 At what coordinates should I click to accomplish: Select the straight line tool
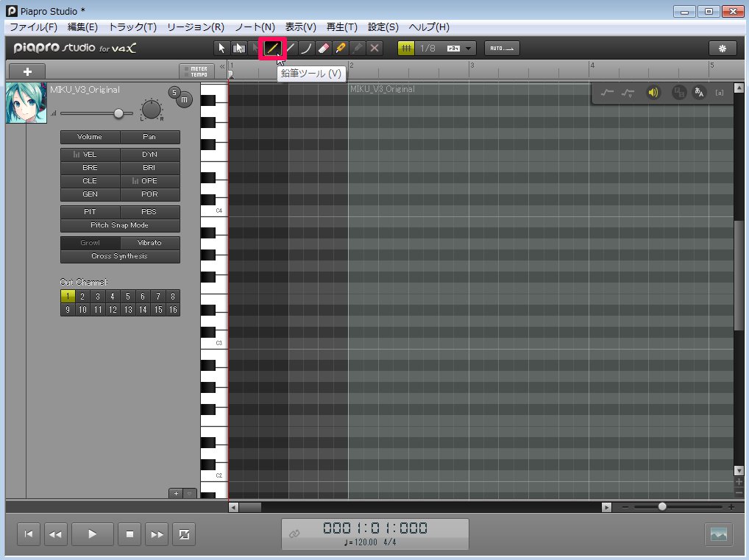point(289,49)
